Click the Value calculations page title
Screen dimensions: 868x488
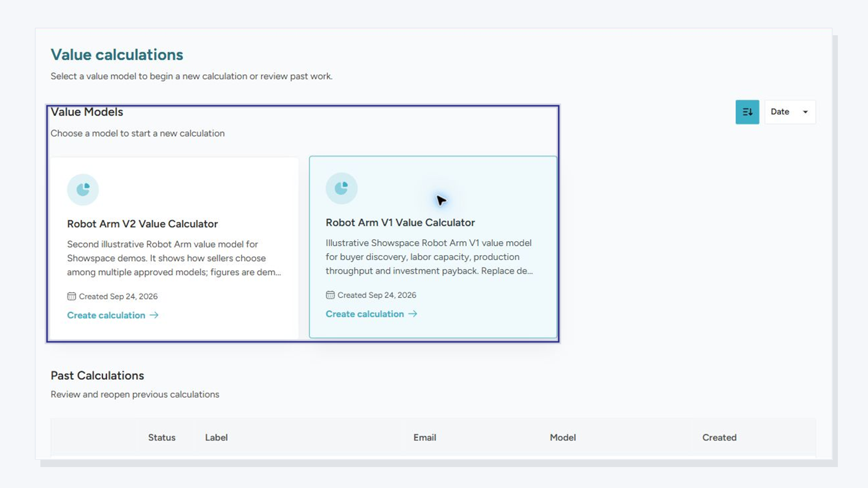coord(117,55)
